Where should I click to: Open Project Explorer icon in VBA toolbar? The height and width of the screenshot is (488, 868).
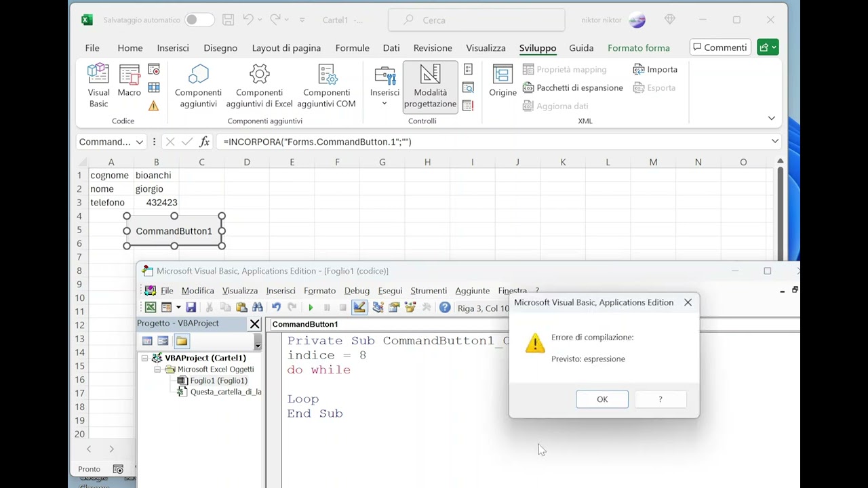[x=378, y=308]
